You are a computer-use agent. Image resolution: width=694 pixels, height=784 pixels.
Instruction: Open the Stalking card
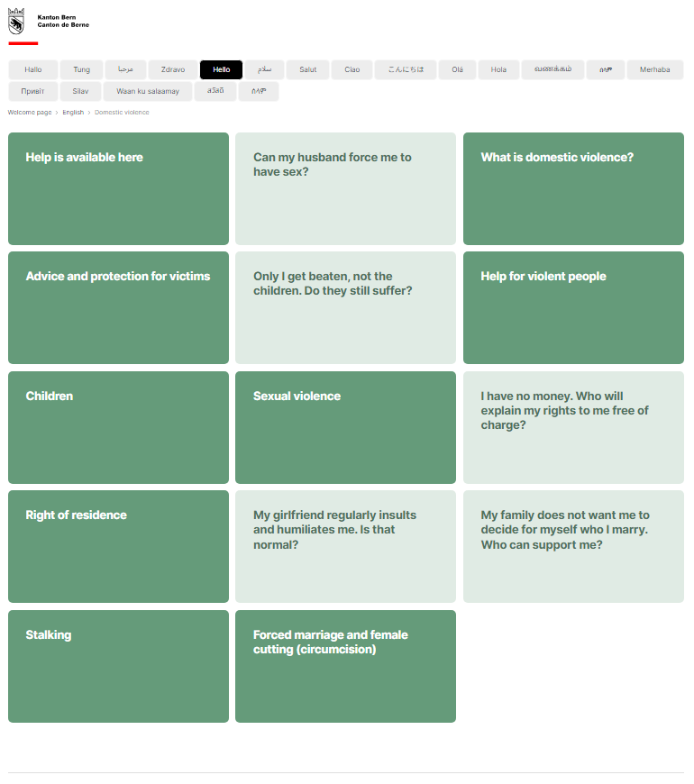(118, 667)
